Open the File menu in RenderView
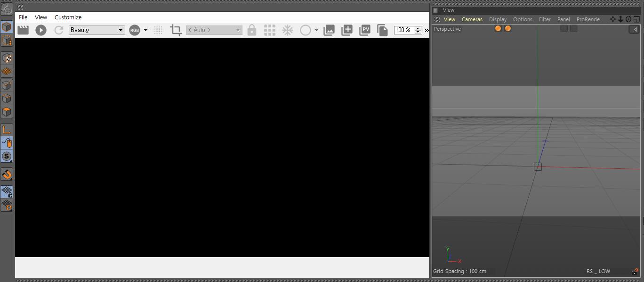The width and height of the screenshot is (644, 282). 23,17
